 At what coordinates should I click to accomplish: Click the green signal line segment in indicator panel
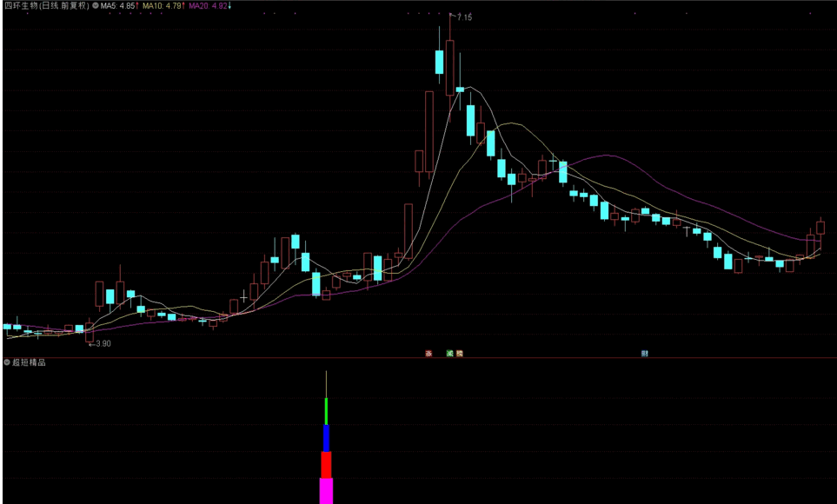[326, 411]
